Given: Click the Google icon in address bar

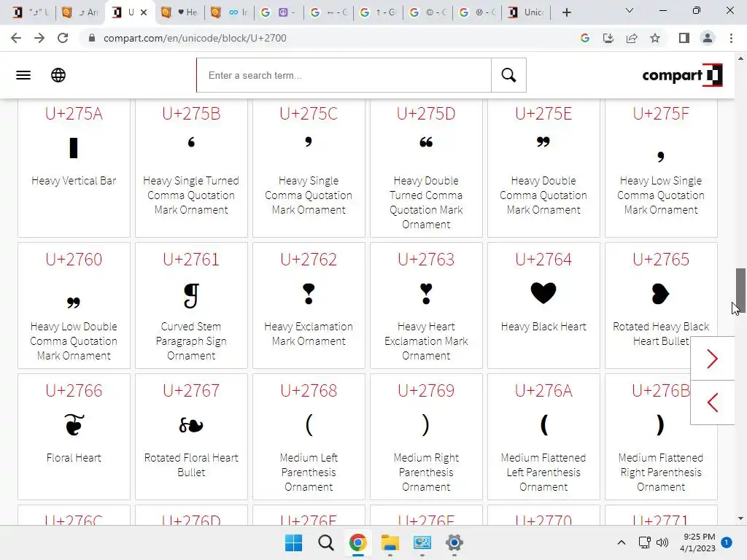Looking at the screenshot, I should coord(585,38).
